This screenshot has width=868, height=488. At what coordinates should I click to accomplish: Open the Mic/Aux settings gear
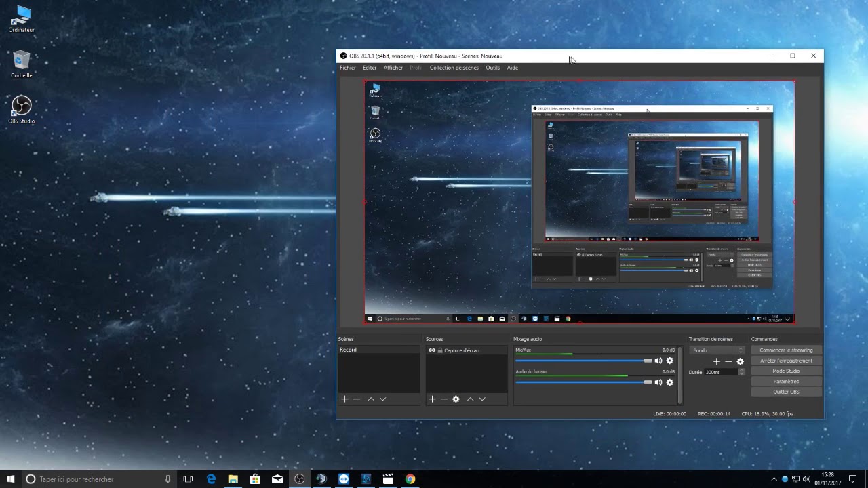670,361
